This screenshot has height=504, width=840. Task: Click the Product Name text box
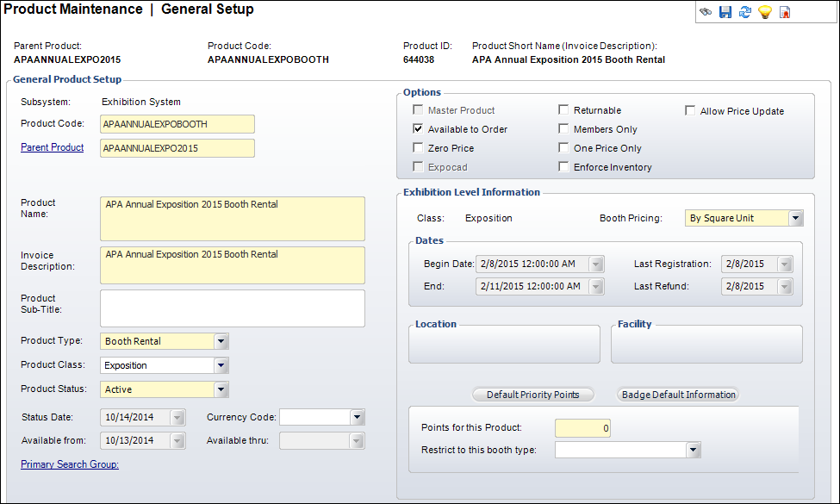point(233,219)
